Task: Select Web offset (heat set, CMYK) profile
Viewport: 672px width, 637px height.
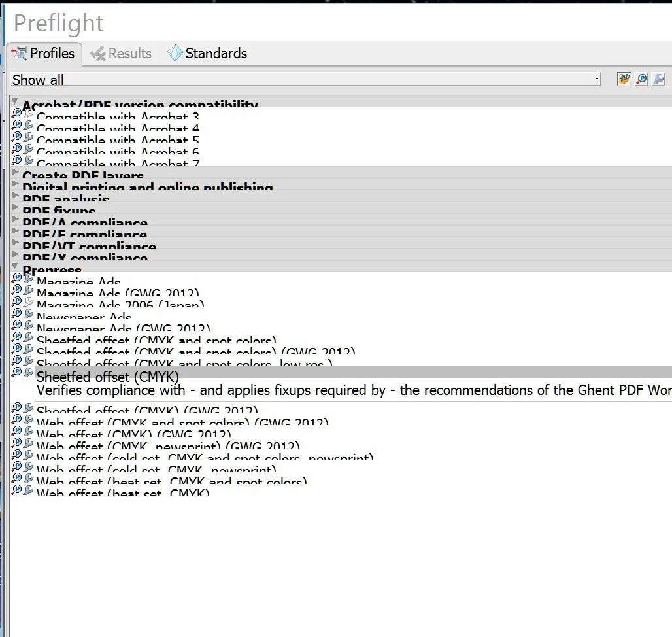Action: tap(123, 492)
